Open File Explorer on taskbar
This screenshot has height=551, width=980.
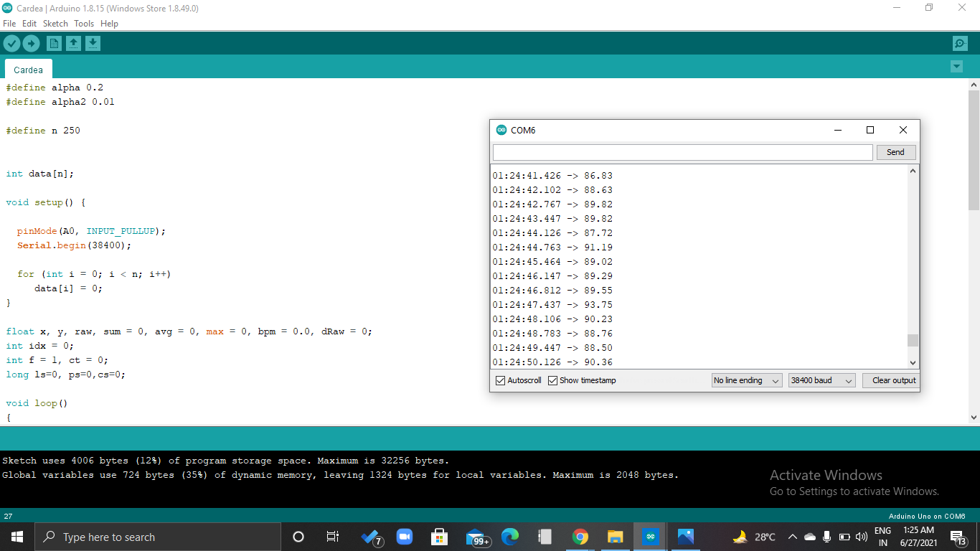(616, 537)
